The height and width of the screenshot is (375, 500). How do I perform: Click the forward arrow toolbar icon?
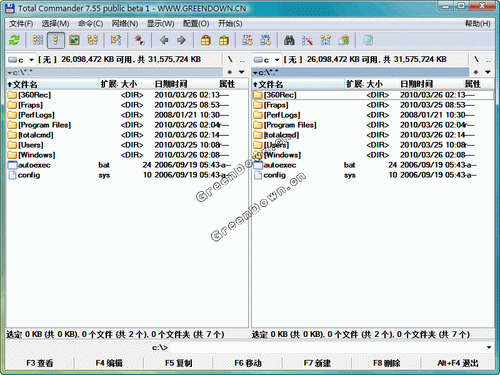(181, 40)
